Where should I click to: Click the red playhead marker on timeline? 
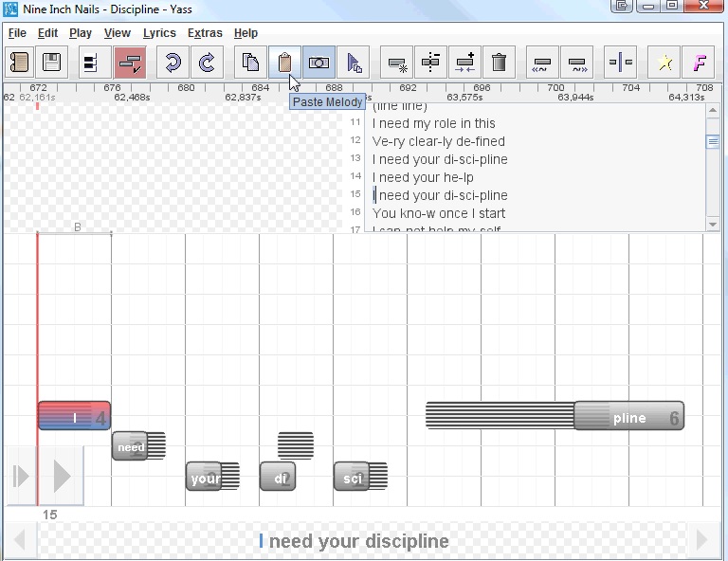[38, 106]
